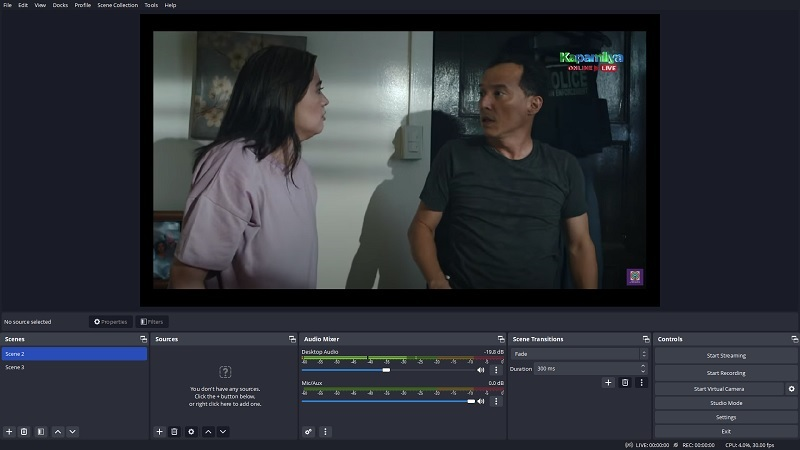Screen dimensions: 800x450
Task: Open the Edit menu
Action: 23,5
